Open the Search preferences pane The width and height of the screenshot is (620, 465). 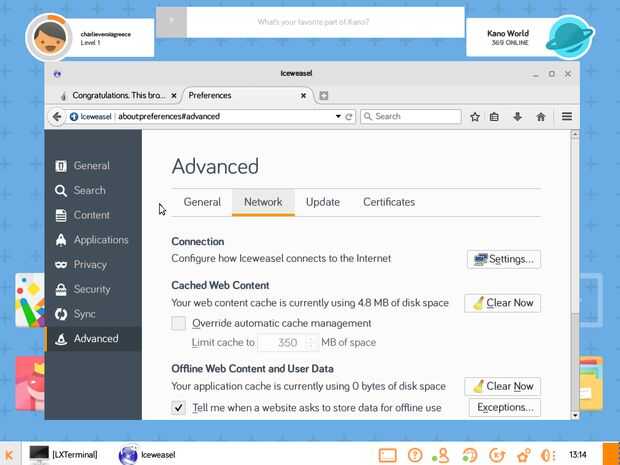coord(93,191)
